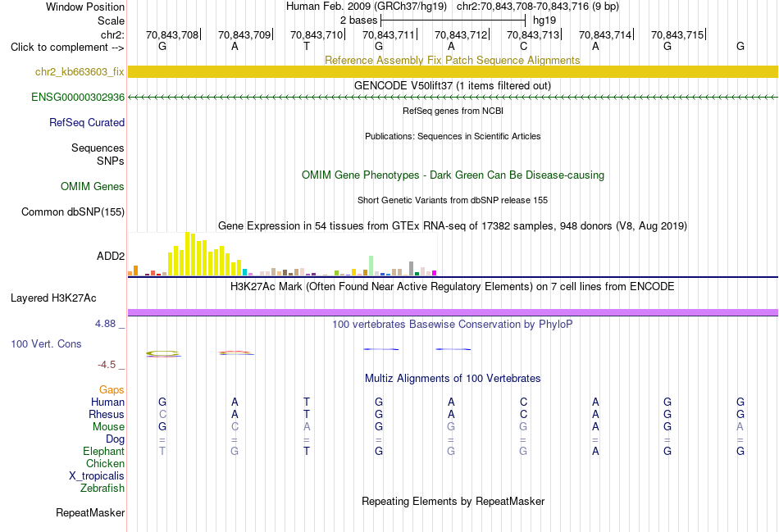Click the ADD2 gene expression bar chart
This screenshot has height=532, width=779.
(x=282, y=254)
